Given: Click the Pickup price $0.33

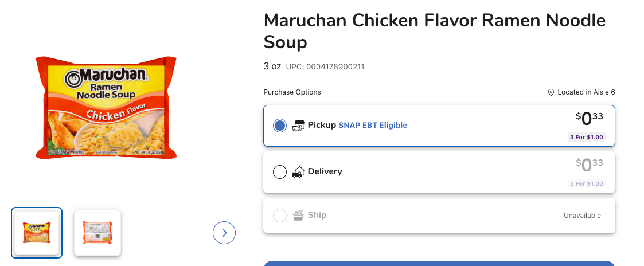Looking at the screenshot, I should coord(590,118).
